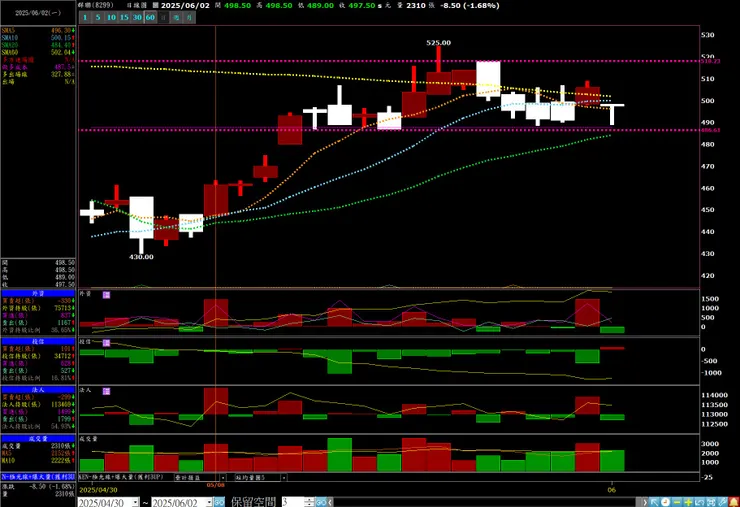Click the 外資持股比例 row
The image size is (740, 507).
[38, 330]
